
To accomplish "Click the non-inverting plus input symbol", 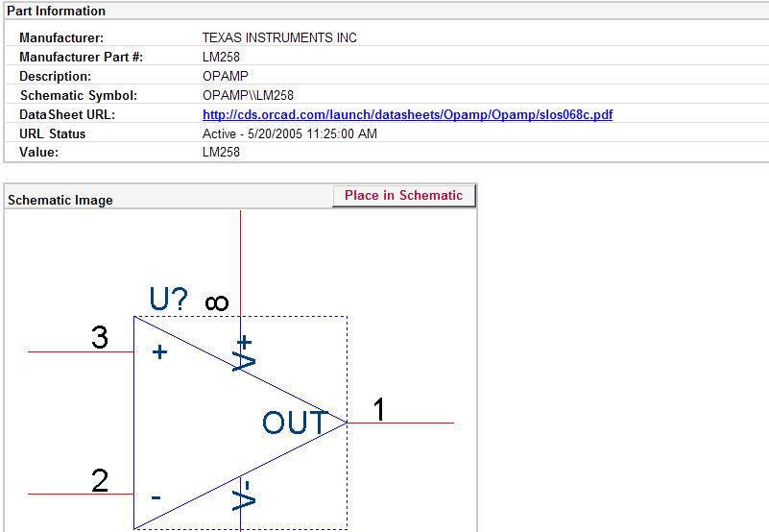I will [159, 352].
